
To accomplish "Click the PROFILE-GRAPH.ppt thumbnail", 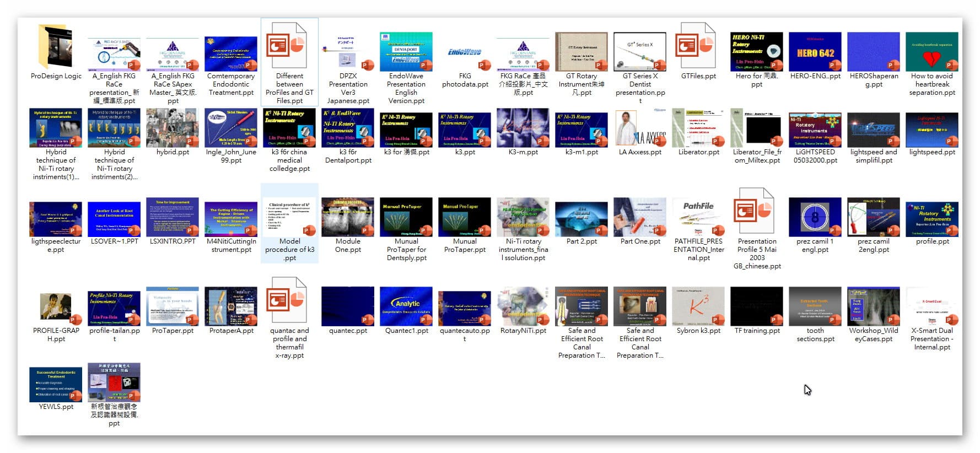I will 56,306.
